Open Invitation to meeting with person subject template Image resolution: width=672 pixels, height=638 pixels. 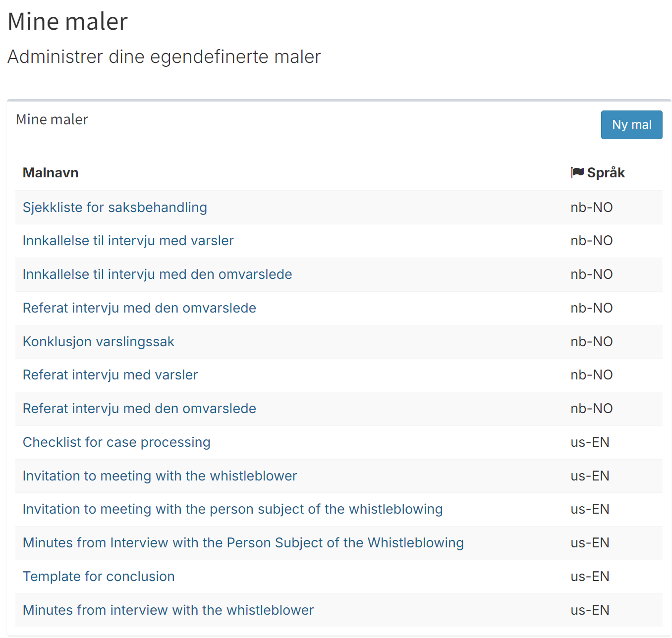point(233,509)
